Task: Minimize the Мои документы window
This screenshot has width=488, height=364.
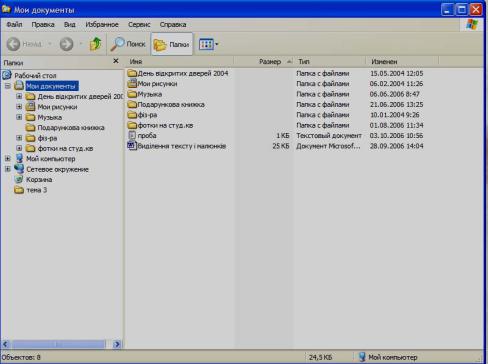Action: pos(447,9)
